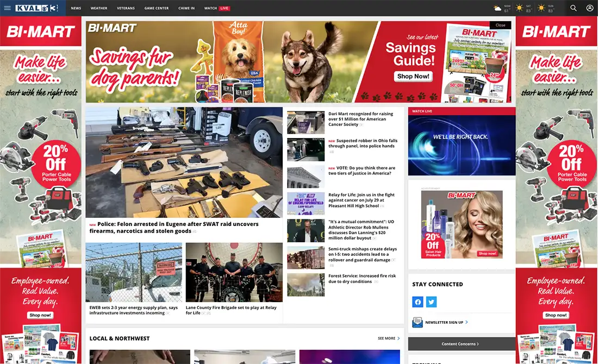Open the News menu

76,8
